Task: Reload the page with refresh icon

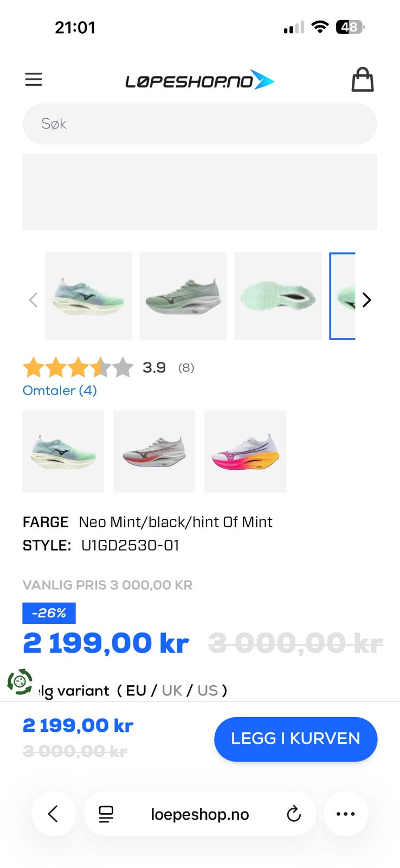Action: pos(294,814)
